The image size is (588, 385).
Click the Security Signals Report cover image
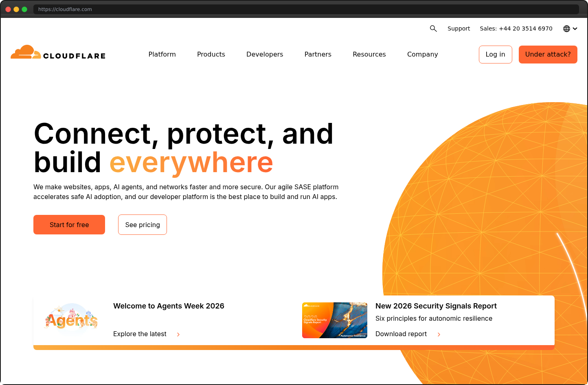click(x=334, y=320)
